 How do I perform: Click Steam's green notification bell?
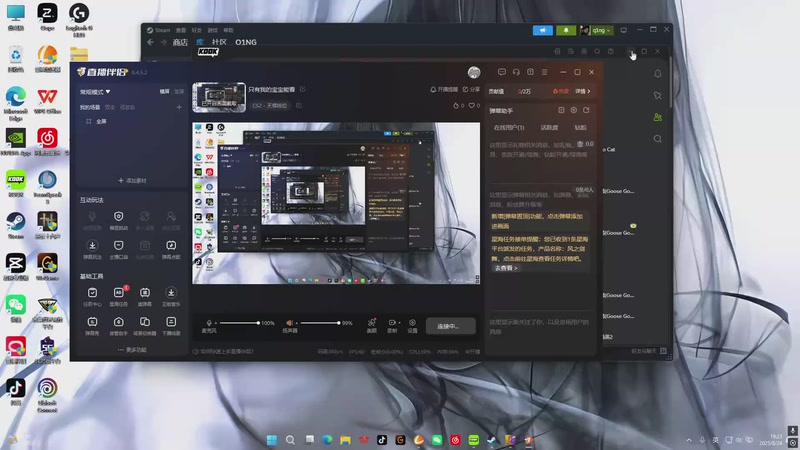click(566, 30)
